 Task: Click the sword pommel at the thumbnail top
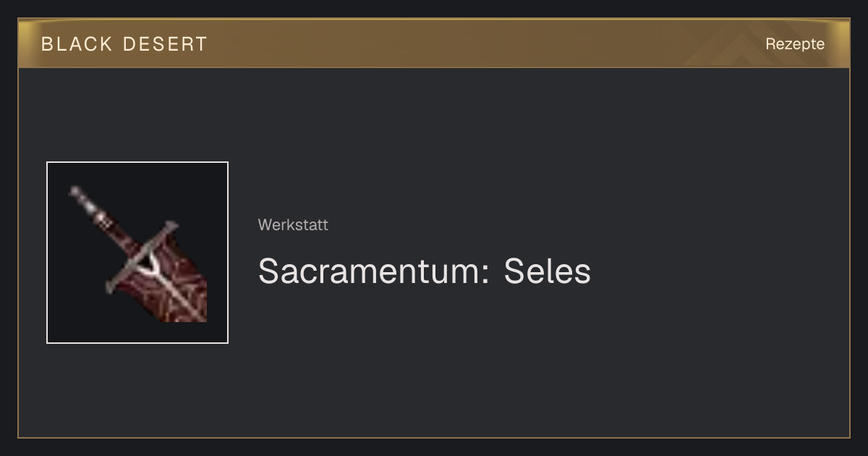(x=75, y=192)
